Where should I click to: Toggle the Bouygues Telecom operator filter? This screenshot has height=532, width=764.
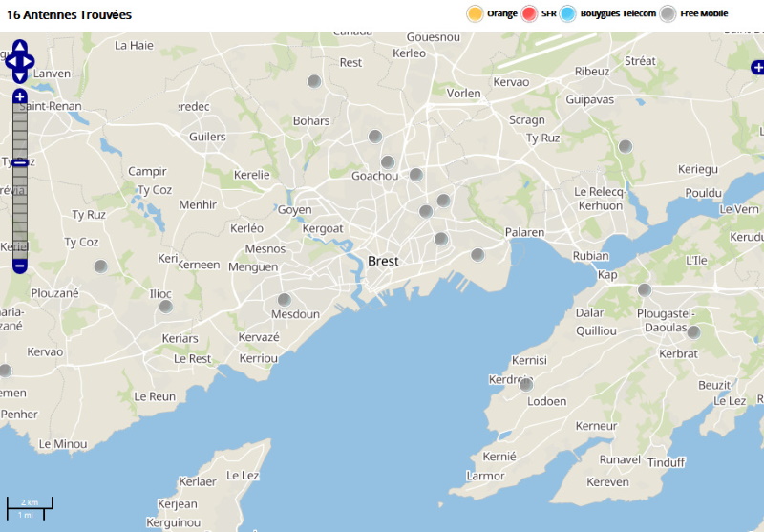568,13
